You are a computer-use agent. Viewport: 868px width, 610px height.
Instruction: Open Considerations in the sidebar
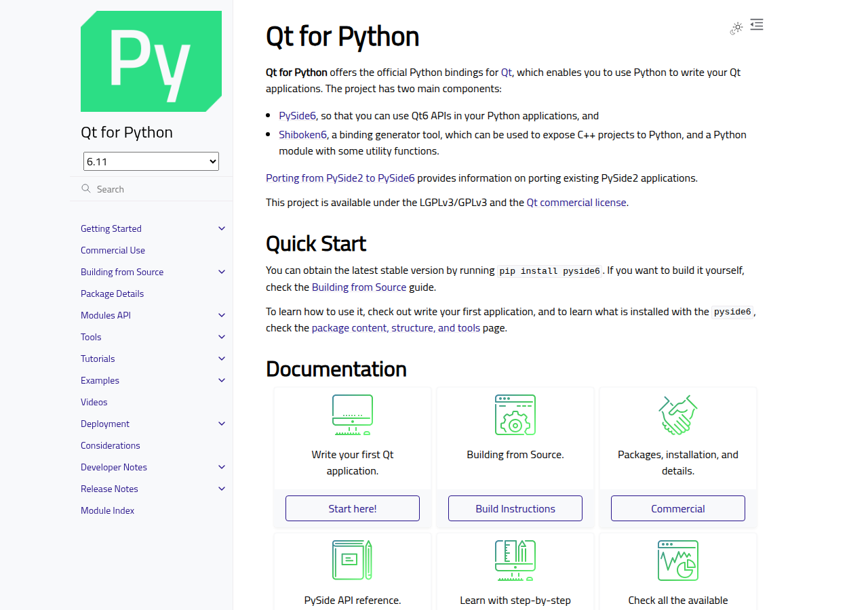pos(111,445)
